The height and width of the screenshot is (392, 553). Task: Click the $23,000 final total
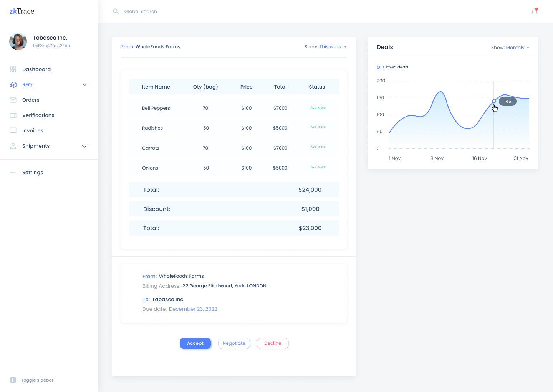(310, 228)
